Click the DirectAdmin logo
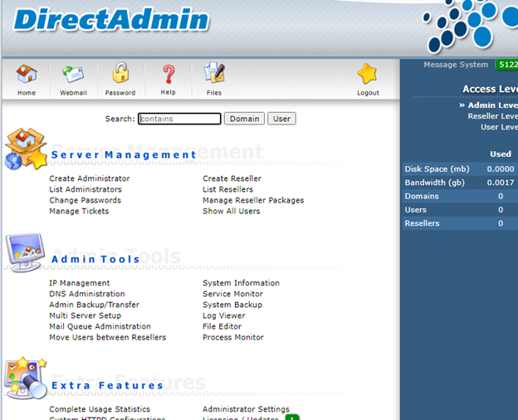 click(111, 19)
